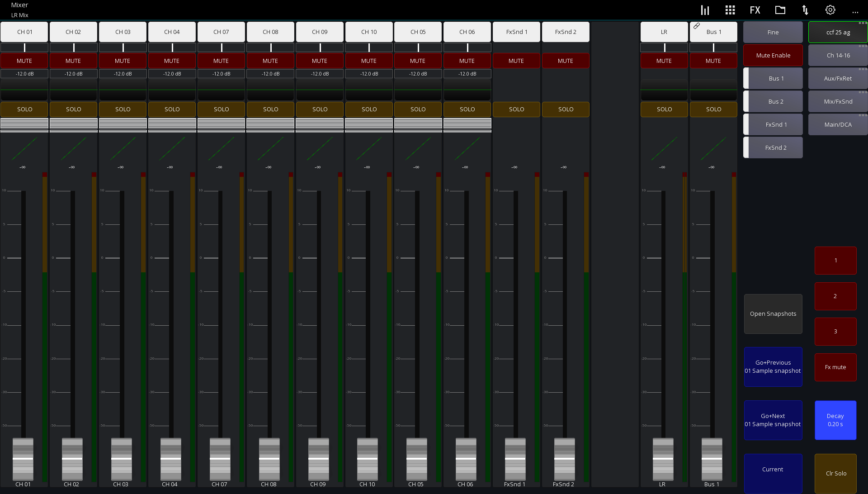The image size is (868, 494).
Task: Disable the red Mute Enable toggle
Action: [x=773, y=55]
